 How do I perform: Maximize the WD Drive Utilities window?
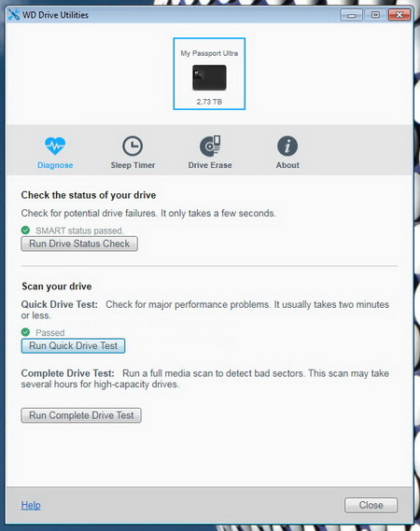click(375, 15)
